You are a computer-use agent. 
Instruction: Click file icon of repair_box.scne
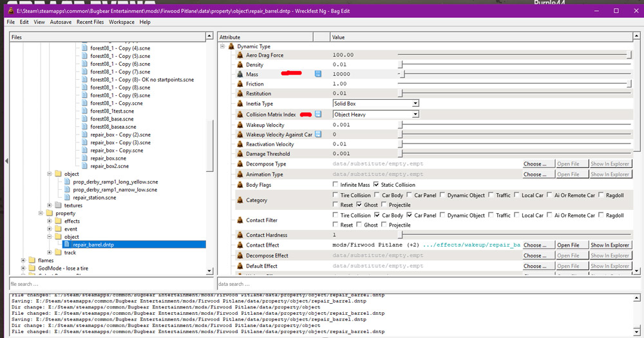(x=84, y=158)
